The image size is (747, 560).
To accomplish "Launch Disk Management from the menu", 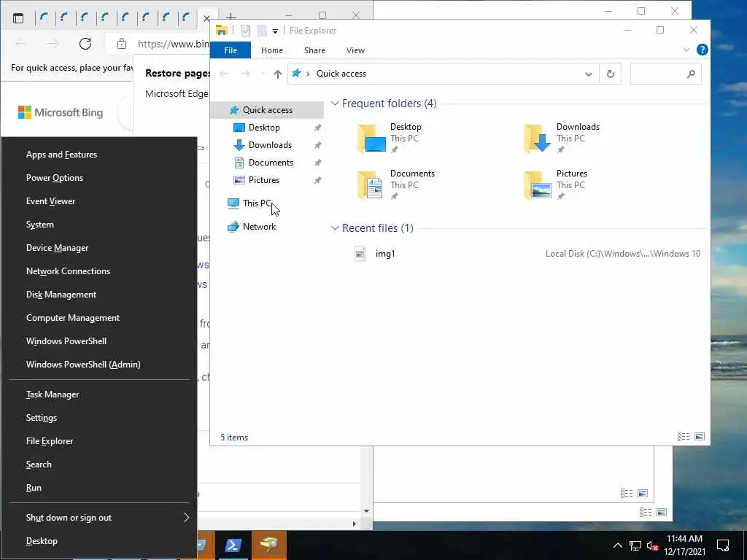I will click(x=61, y=295).
